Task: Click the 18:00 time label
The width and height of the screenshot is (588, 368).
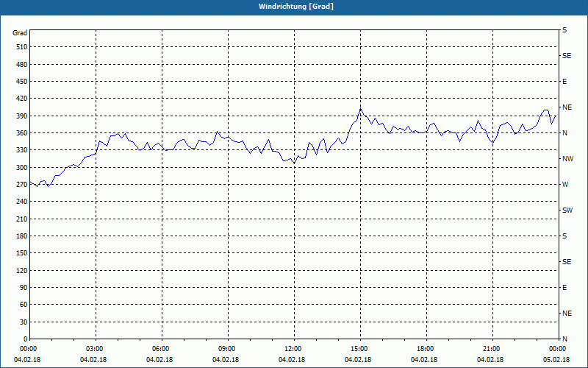Action: [424, 349]
